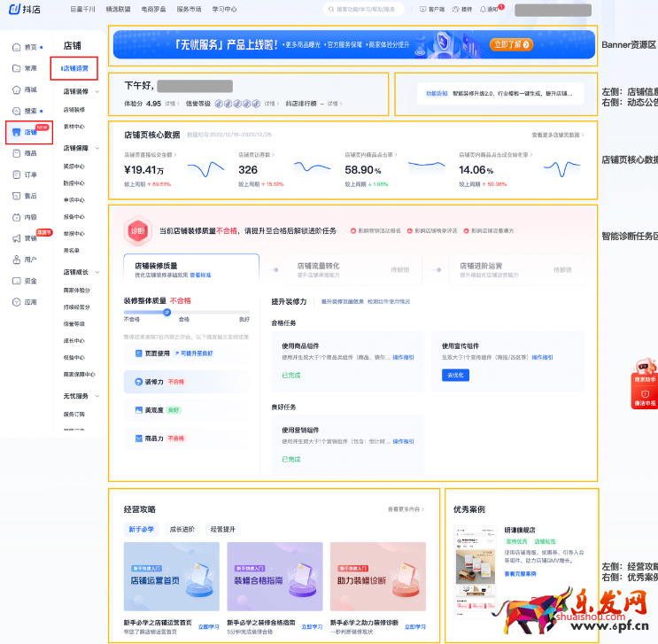
Task: Open 精选联盟 top menu
Action: 119,9
